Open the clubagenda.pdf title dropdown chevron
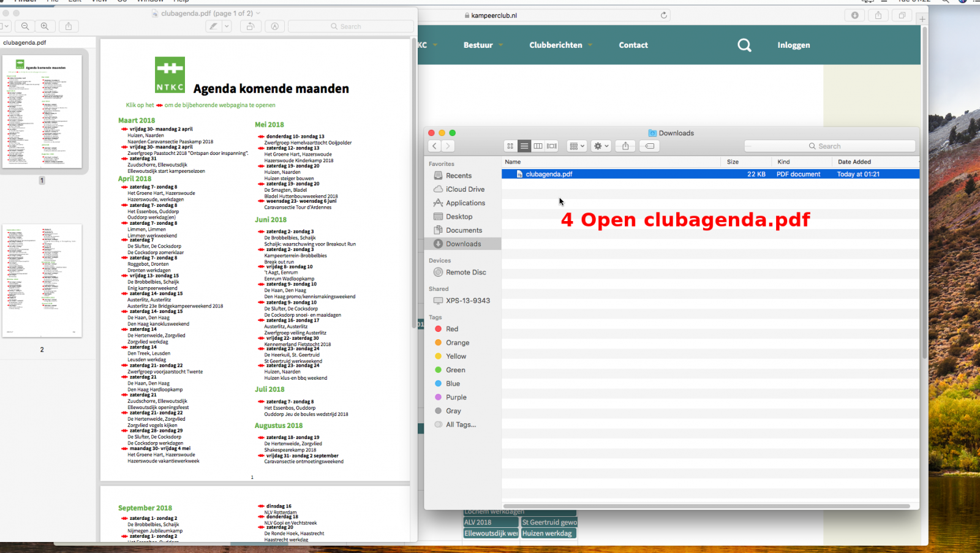 258,13
